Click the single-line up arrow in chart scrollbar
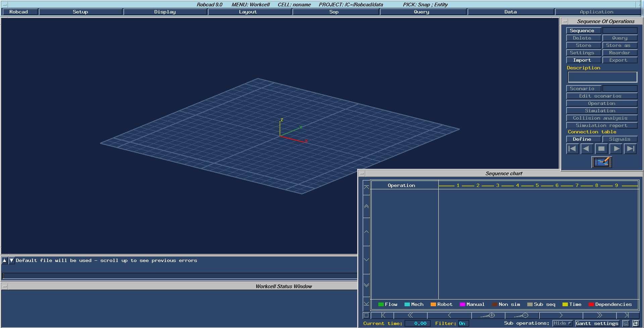This screenshot has height=328, width=644. [366, 232]
